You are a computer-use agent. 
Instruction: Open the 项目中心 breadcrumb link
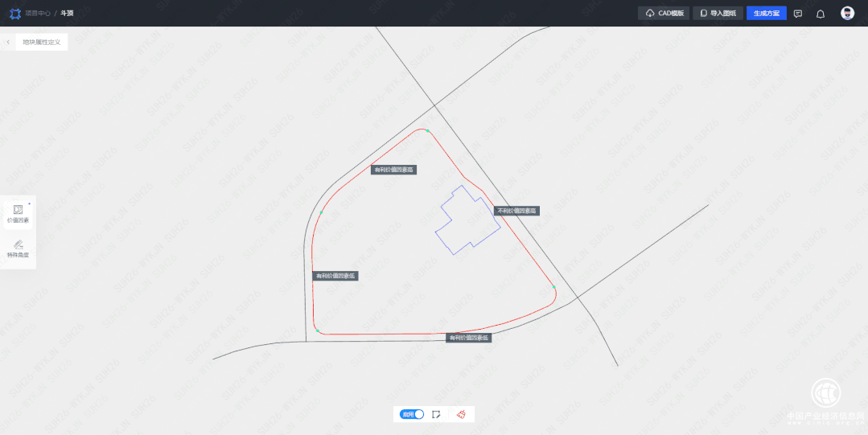click(38, 14)
